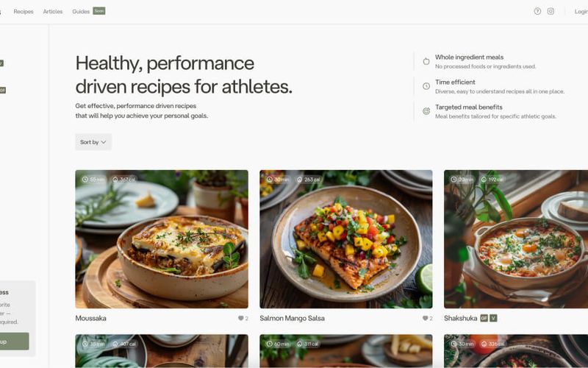
Task: Click the Login link
Action: (581, 12)
